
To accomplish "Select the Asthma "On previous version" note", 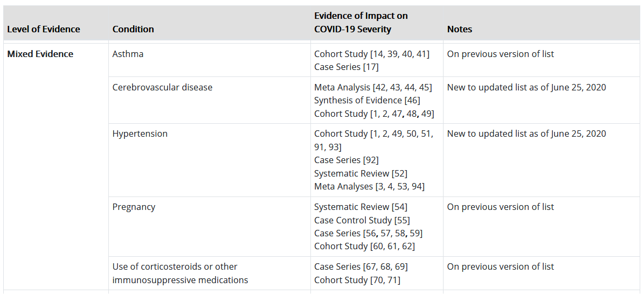I will click(500, 54).
